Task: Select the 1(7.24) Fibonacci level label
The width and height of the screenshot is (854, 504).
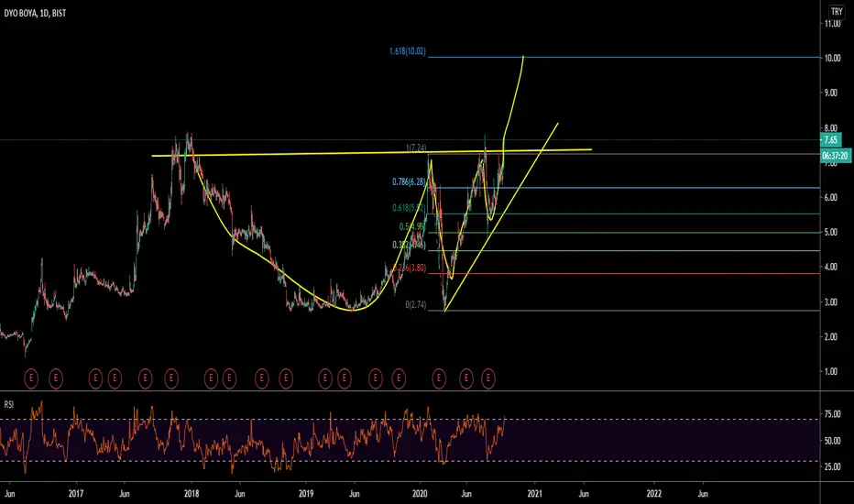Action: (x=416, y=148)
